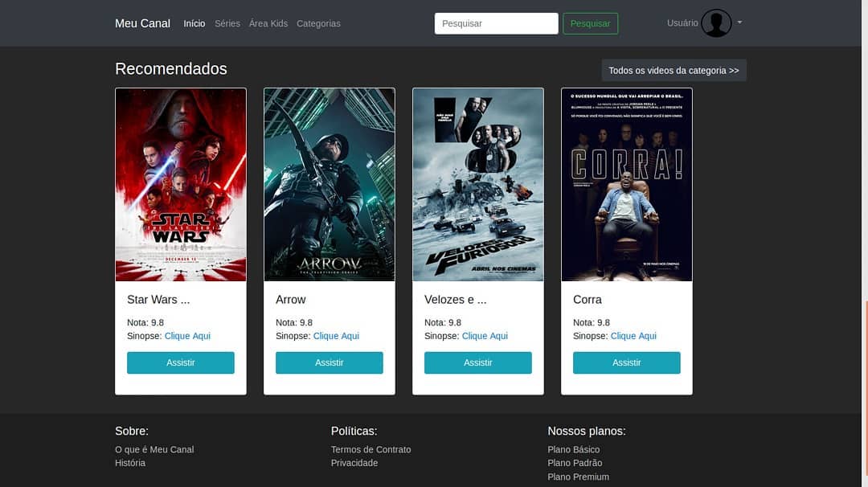868x487 pixels.
Task: Click the user avatar profile icon
Action: (716, 23)
